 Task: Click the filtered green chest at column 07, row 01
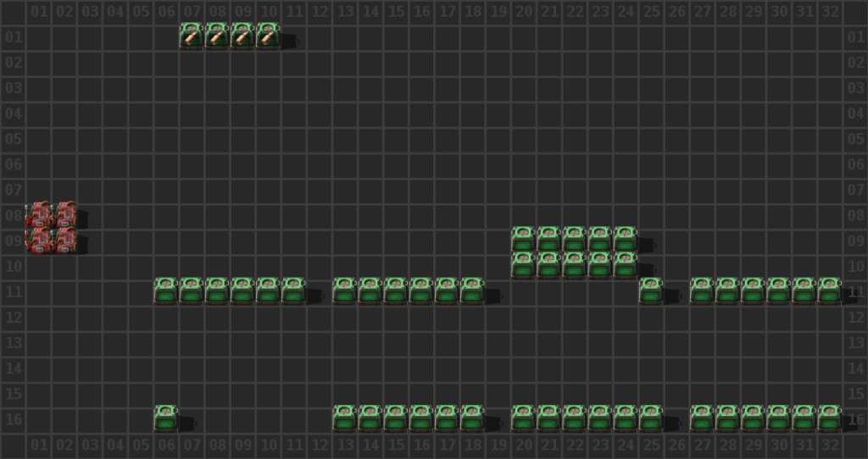192,36
